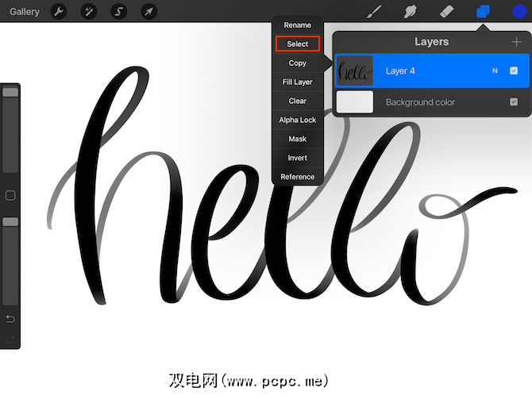Return to Gallery

coord(25,12)
